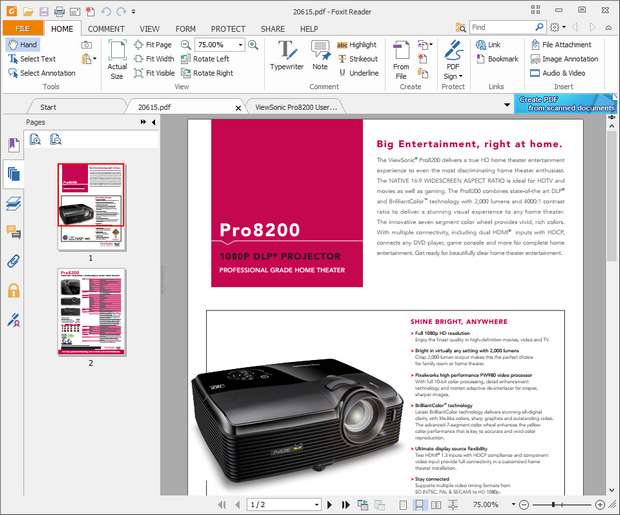Insert a File Attachment
This screenshot has height=515, width=620.
pyautogui.click(x=561, y=44)
